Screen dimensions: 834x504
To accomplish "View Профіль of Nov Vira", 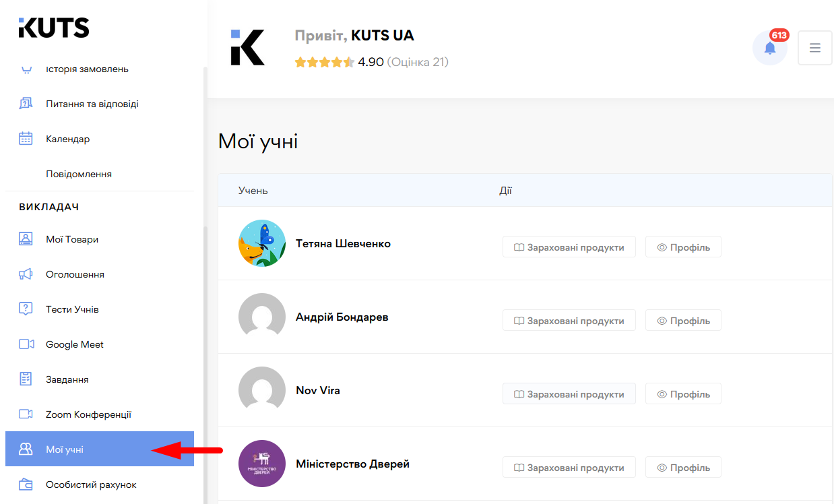I will [x=683, y=394].
